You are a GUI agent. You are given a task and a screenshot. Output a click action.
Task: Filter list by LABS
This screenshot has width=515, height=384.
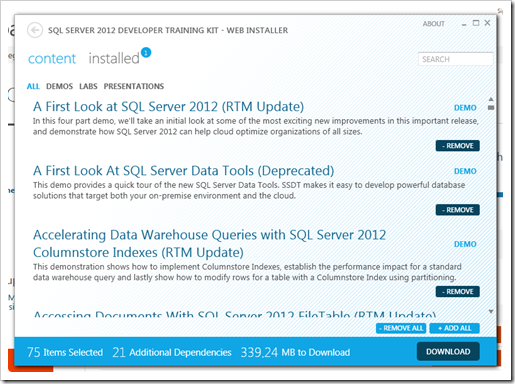(88, 86)
